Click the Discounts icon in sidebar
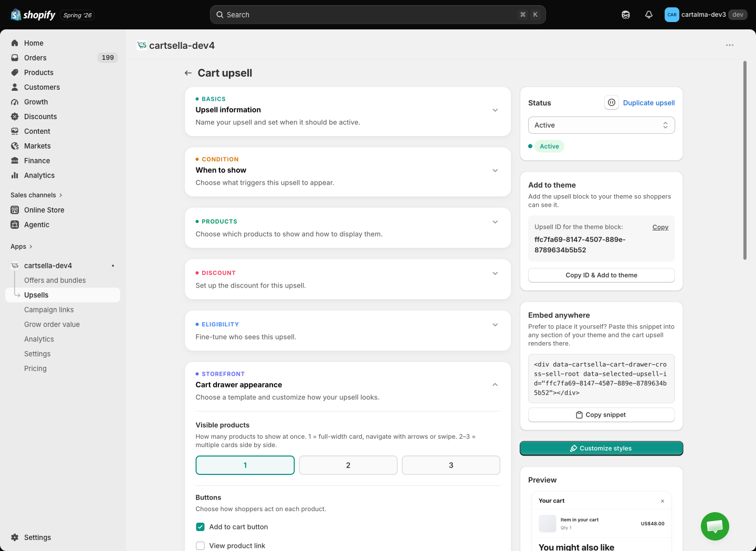Screen dimensions: 756x551 coord(15,116)
